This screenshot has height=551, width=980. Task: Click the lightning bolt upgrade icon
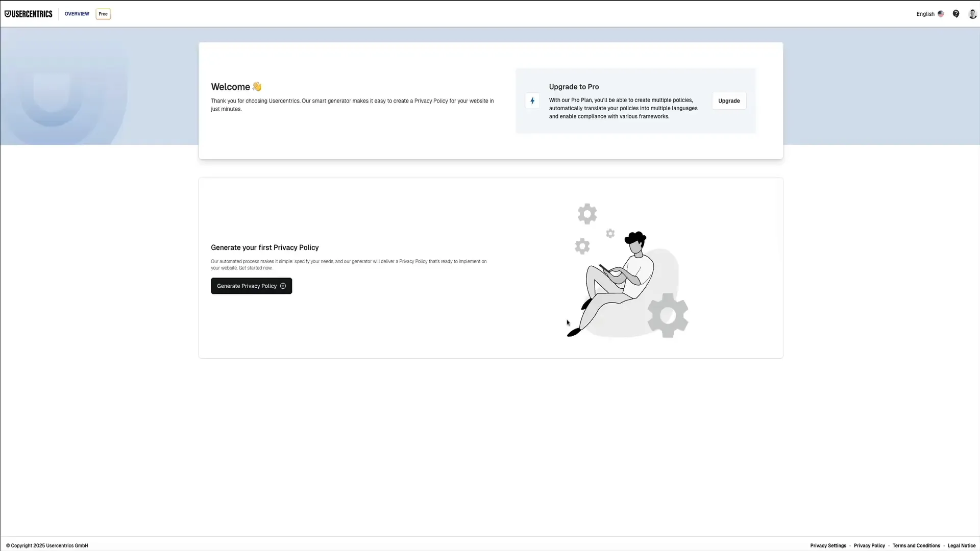[x=532, y=101]
